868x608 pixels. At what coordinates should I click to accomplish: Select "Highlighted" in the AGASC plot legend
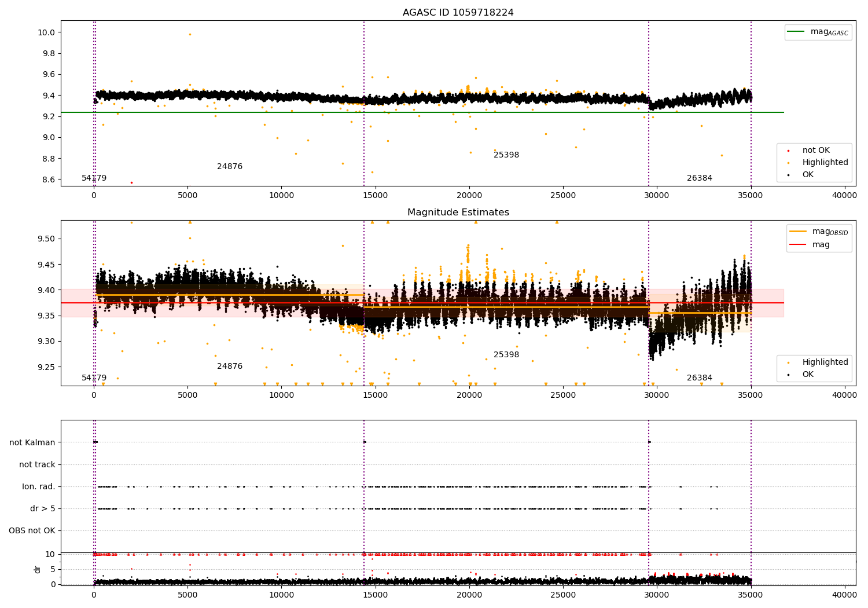[825, 163]
